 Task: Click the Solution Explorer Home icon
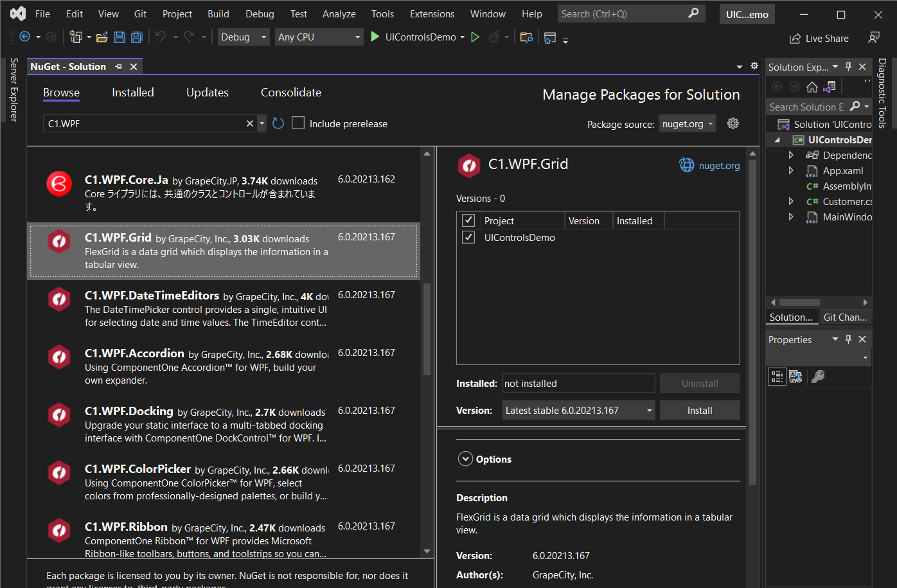pyautogui.click(x=812, y=87)
